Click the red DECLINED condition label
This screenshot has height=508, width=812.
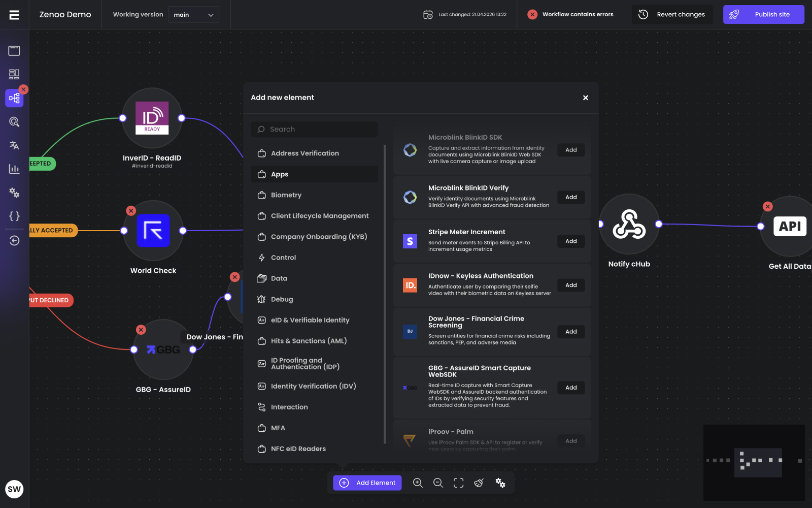pos(51,300)
